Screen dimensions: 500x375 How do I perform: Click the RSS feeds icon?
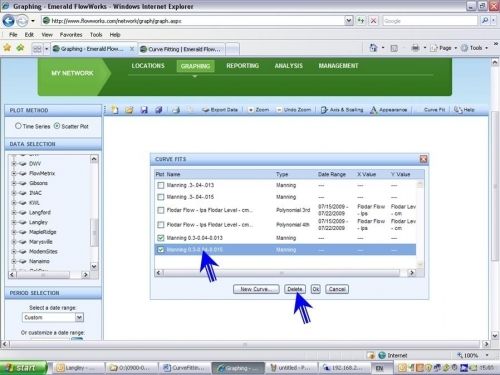(394, 48)
